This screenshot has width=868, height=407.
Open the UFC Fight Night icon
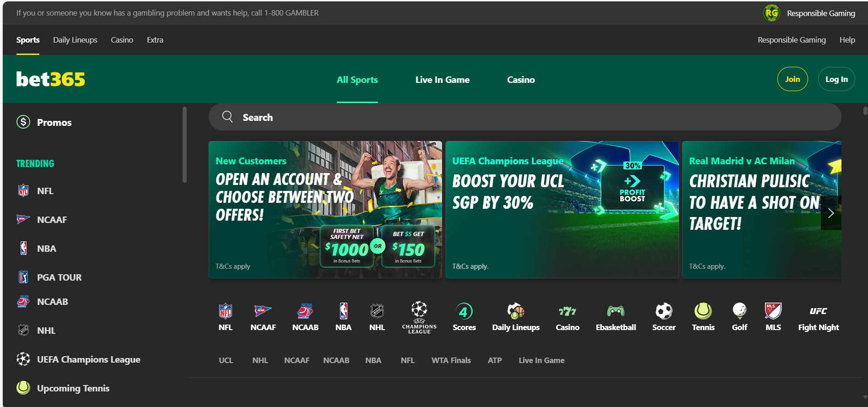tap(818, 311)
